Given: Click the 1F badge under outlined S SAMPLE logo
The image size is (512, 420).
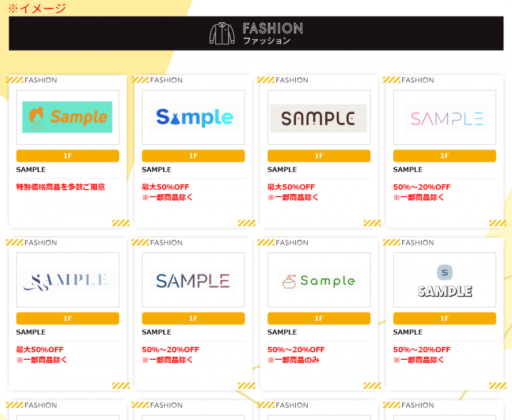Looking at the screenshot, I should (445, 318).
